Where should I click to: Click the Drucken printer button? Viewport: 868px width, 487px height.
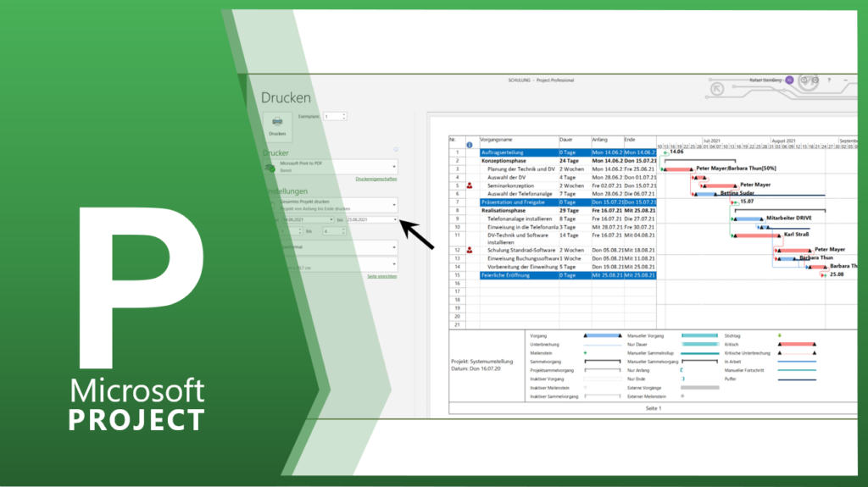click(277, 126)
